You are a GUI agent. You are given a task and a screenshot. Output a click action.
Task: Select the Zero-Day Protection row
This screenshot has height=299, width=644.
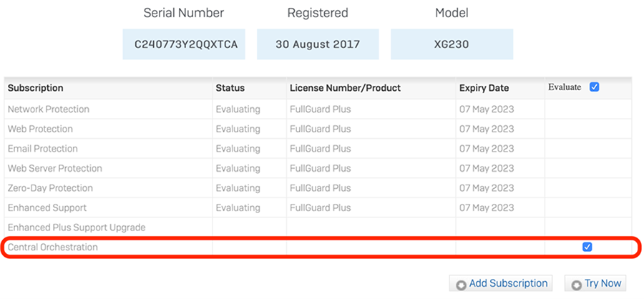[x=50, y=188]
